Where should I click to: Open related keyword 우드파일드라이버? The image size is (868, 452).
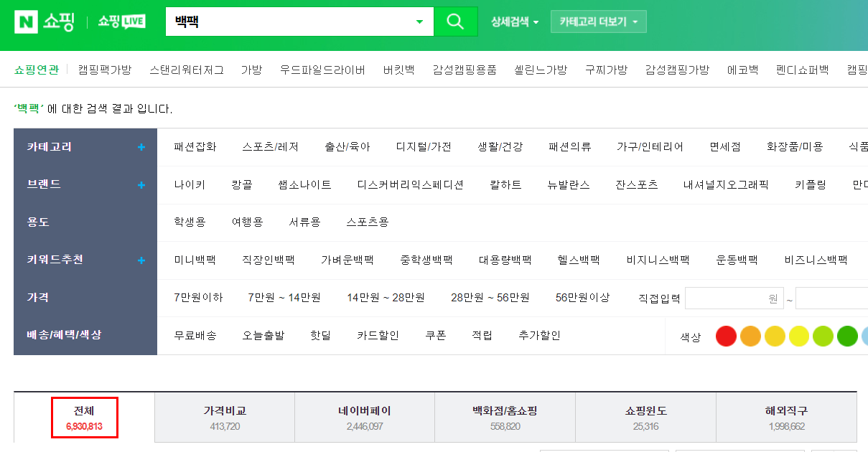pos(322,70)
